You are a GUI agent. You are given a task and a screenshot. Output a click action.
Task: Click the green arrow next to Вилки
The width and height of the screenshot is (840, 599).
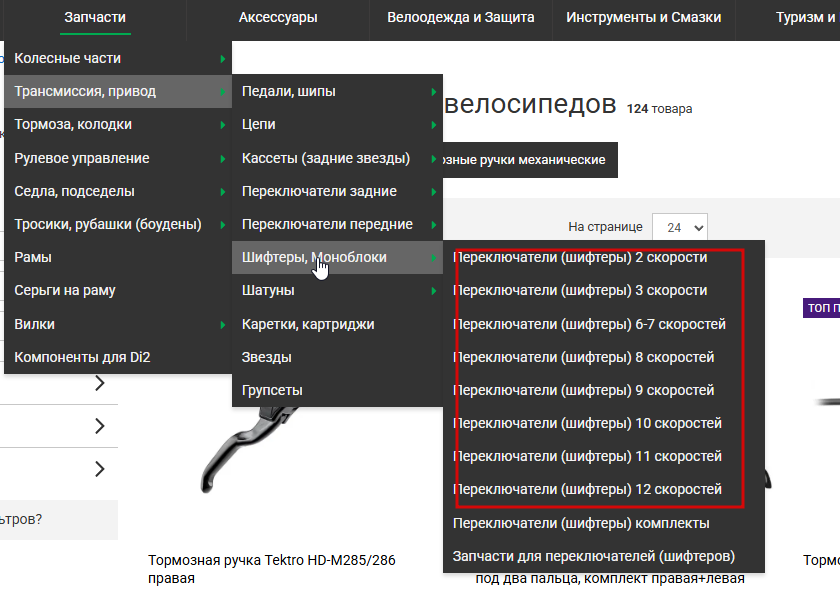[x=223, y=325]
